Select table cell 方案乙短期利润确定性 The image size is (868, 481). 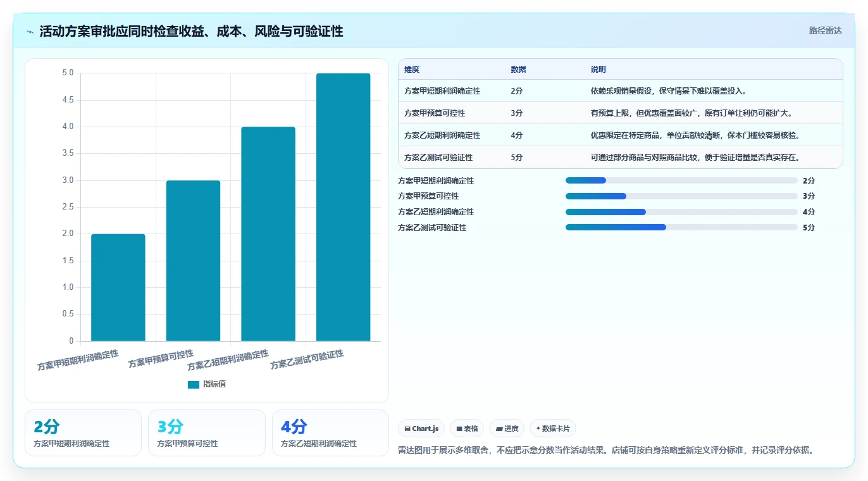click(442, 135)
